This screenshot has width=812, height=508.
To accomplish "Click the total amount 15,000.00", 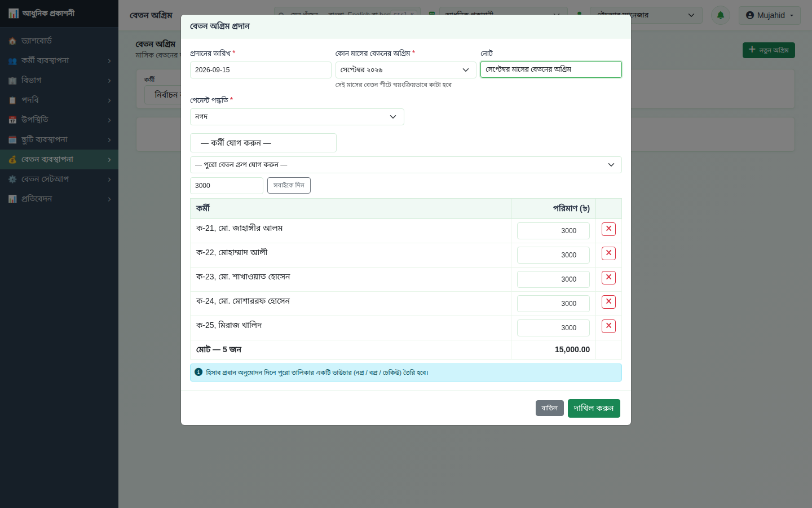I will 572,350.
